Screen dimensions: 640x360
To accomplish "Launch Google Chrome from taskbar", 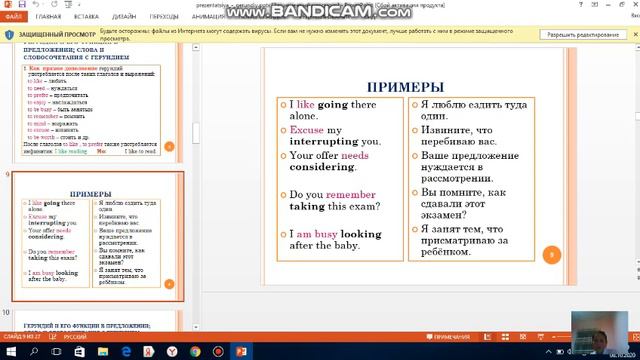I will click(x=195, y=351).
